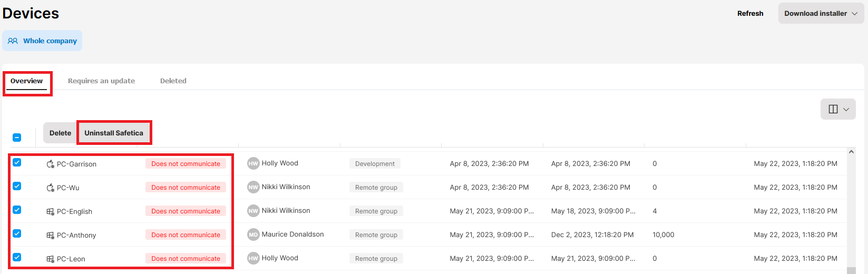Open the column layout chooser dropdown
The width and height of the screenshot is (868, 274).
click(x=838, y=109)
